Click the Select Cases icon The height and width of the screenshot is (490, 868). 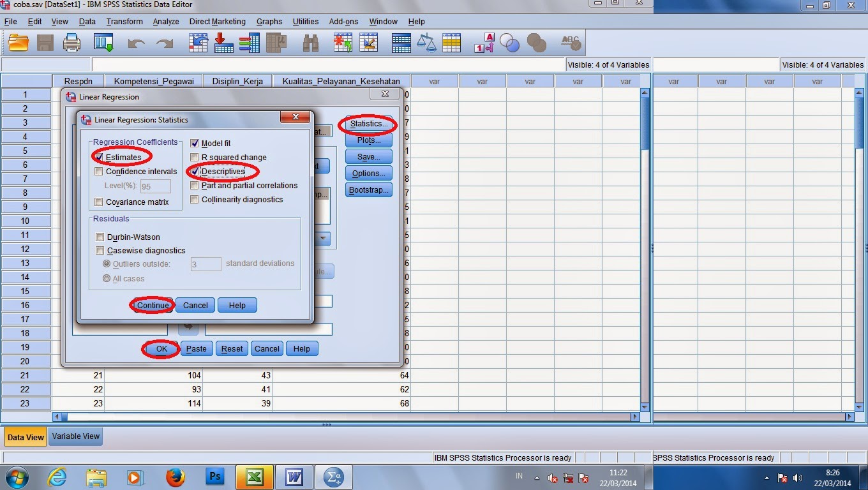click(451, 43)
